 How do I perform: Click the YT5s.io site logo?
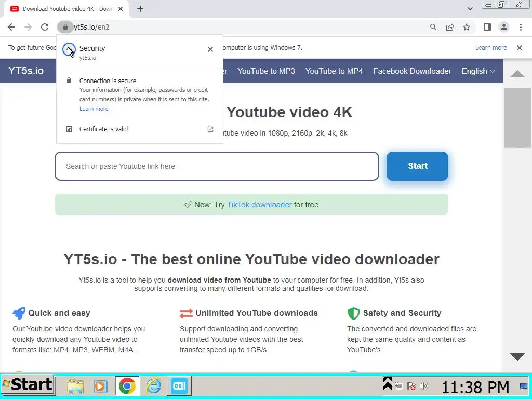pyautogui.click(x=26, y=71)
